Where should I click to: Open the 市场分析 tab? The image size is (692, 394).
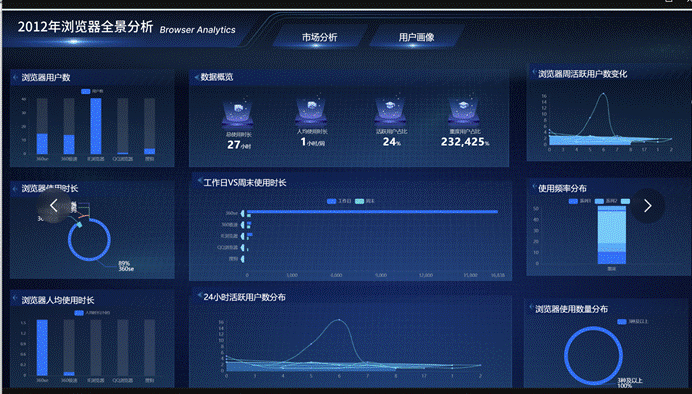pos(320,37)
